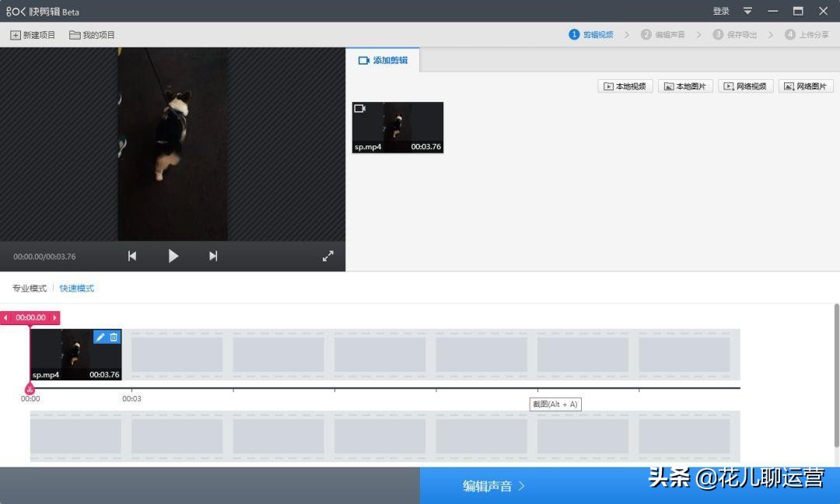Click the pencil edit icon on sp.mp4 clip
Image resolution: width=840 pixels, height=504 pixels.
pos(100,337)
